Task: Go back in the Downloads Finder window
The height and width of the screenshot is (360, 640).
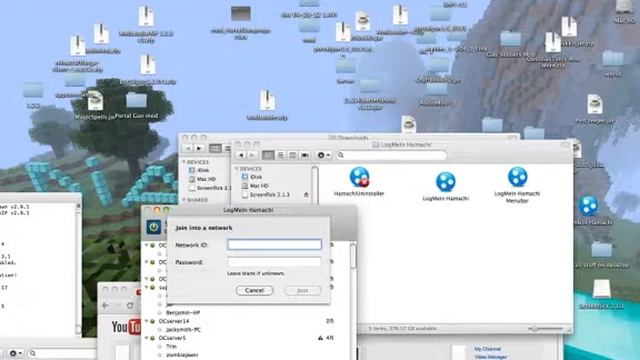Action: (x=188, y=148)
